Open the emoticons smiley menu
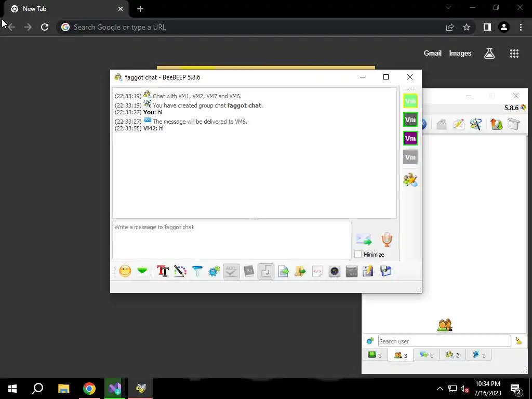 (125, 271)
